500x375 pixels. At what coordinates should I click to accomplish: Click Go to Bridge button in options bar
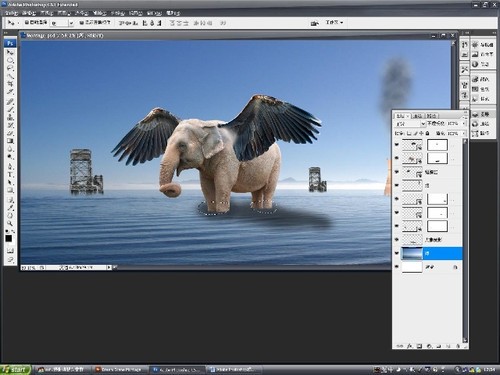click(314, 23)
